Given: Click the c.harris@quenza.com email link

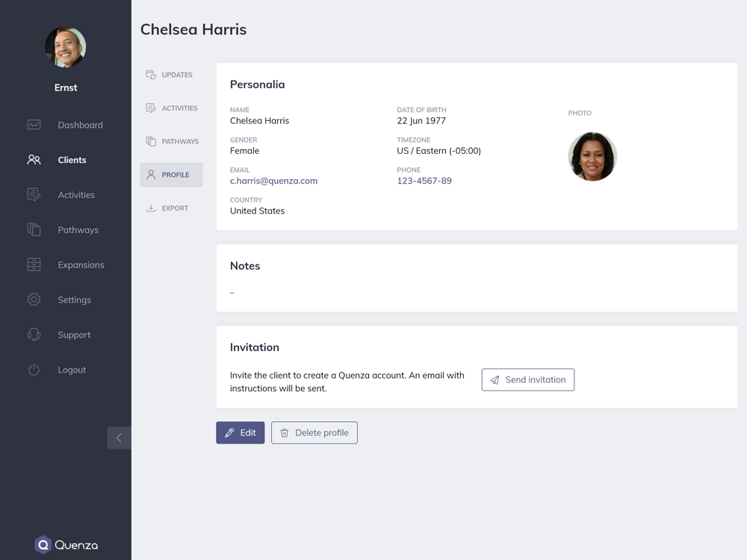Looking at the screenshot, I should (x=273, y=181).
